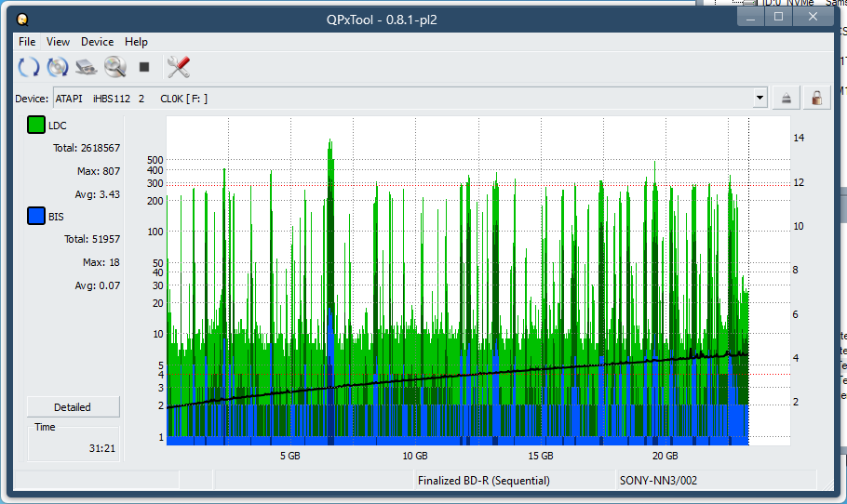Click the QPxTool app icon in title bar
Viewport: 847px width, 504px height.
click(22, 20)
